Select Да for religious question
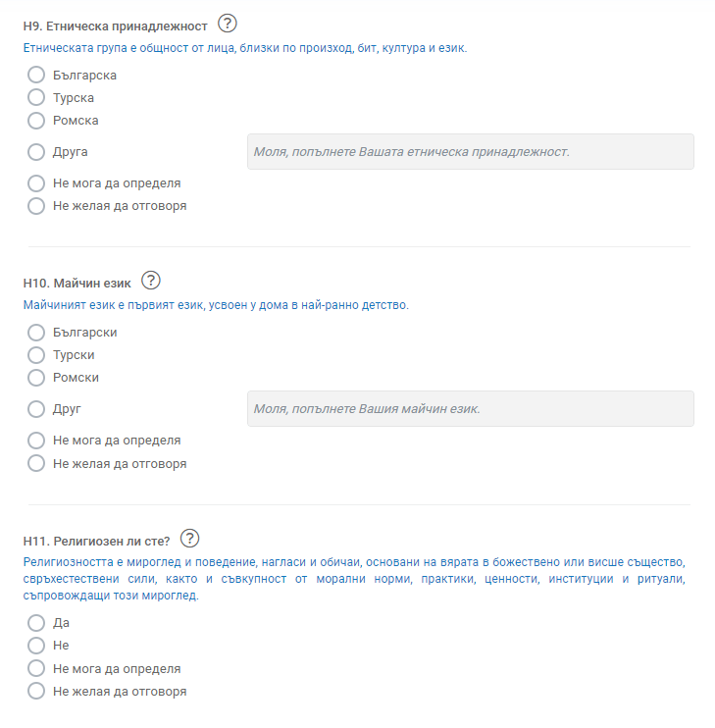Viewport: 715px width, 728px height. (x=36, y=623)
